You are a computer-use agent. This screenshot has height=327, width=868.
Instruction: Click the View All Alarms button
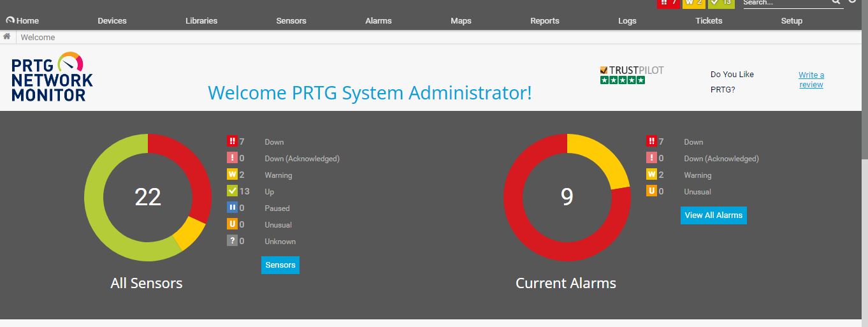(x=714, y=215)
